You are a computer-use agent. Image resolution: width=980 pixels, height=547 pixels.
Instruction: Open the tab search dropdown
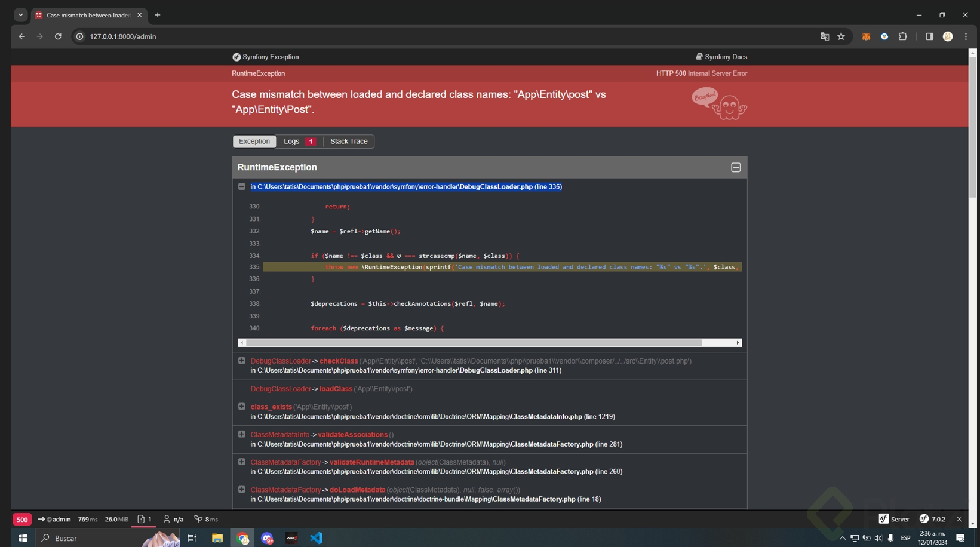(21, 15)
